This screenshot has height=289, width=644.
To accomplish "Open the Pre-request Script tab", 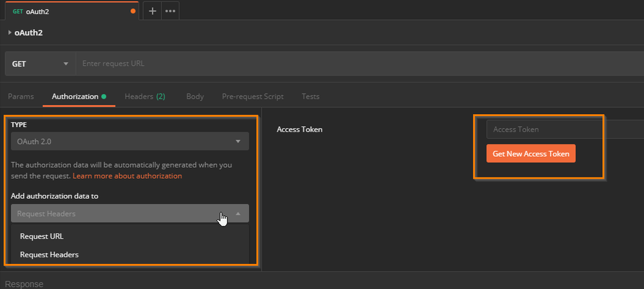I will click(252, 96).
